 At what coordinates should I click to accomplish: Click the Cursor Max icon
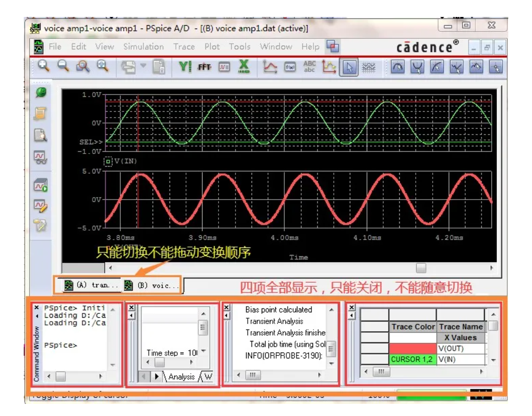pyautogui.click(x=476, y=67)
